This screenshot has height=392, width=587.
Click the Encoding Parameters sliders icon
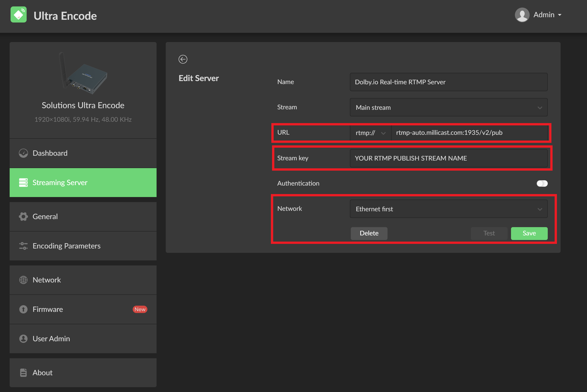(x=23, y=246)
